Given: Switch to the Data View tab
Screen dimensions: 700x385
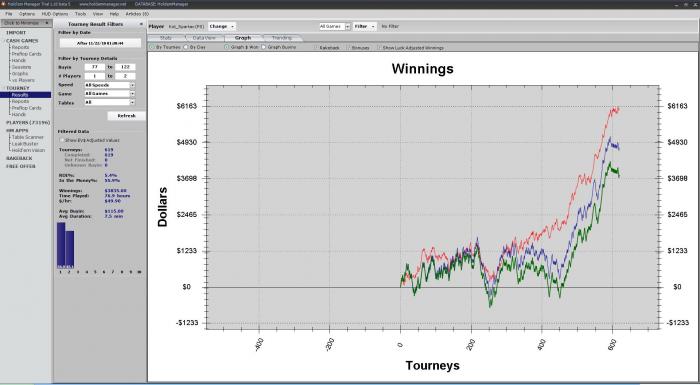Looking at the screenshot, I should click(x=204, y=38).
